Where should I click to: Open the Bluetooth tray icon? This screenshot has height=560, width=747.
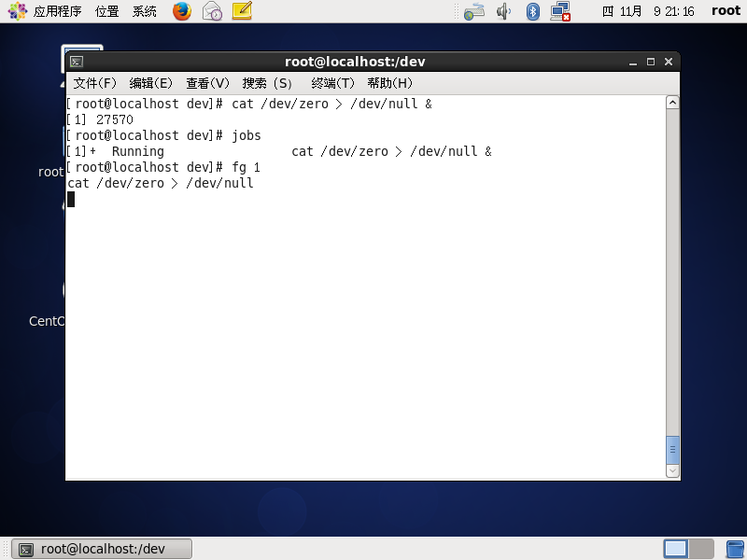(533, 11)
